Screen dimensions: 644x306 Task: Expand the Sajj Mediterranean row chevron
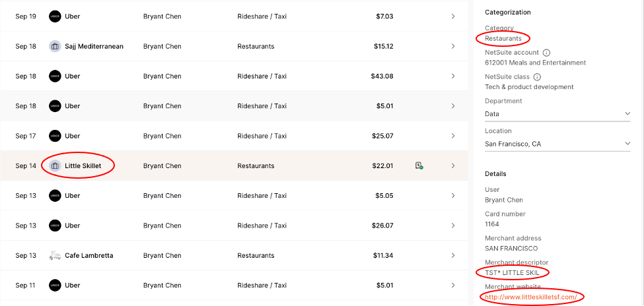coord(453,46)
